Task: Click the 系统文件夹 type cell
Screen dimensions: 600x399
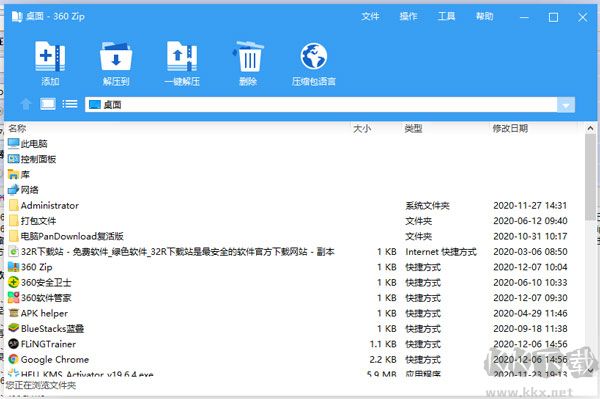Action: click(x=427, y=205)
